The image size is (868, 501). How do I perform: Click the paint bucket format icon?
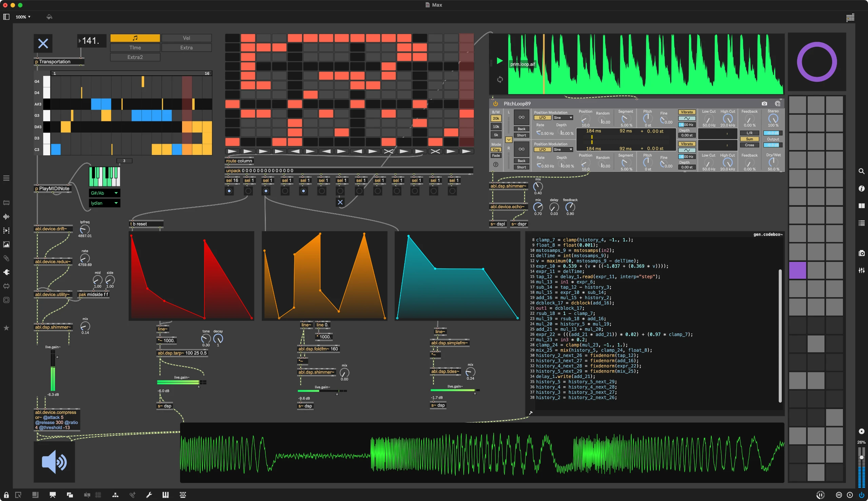(49, 17)
